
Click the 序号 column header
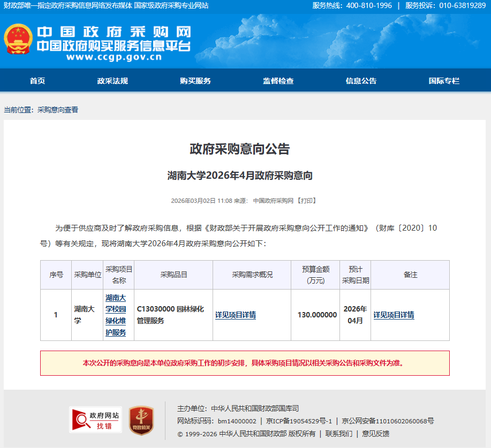point(56,275)
